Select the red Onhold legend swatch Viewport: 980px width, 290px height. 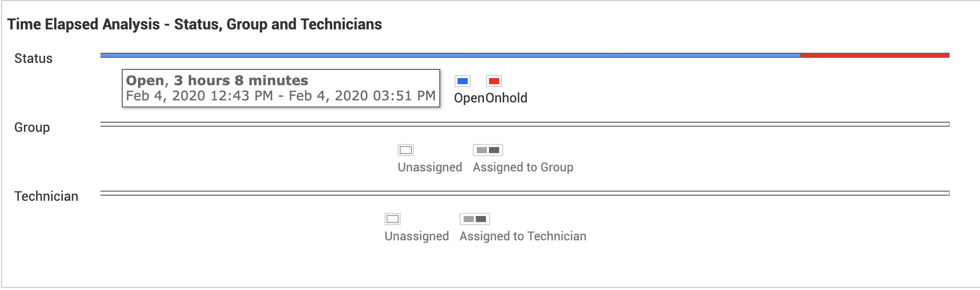[x=494, y=81]
